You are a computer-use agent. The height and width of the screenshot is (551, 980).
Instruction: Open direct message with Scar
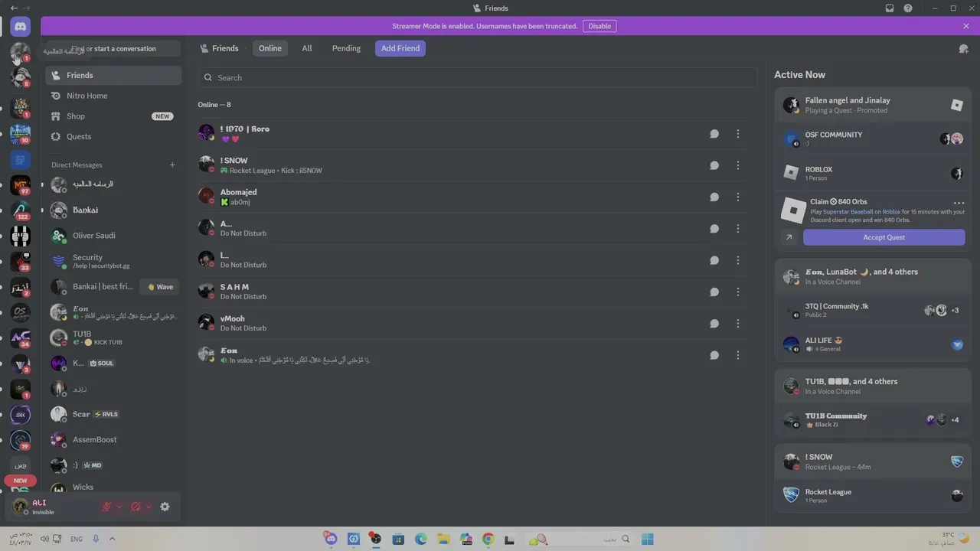coord(113,414)
